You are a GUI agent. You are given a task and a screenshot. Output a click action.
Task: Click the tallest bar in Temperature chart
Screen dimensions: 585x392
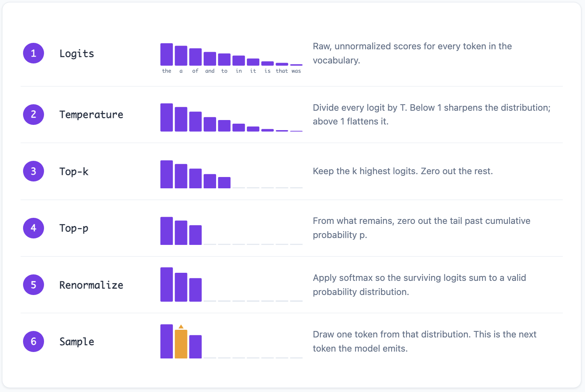click(x=167, y=118)
